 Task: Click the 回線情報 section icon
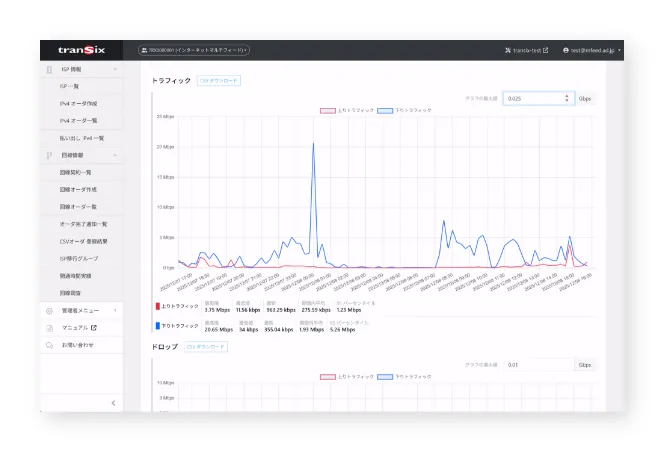(49, 156)
